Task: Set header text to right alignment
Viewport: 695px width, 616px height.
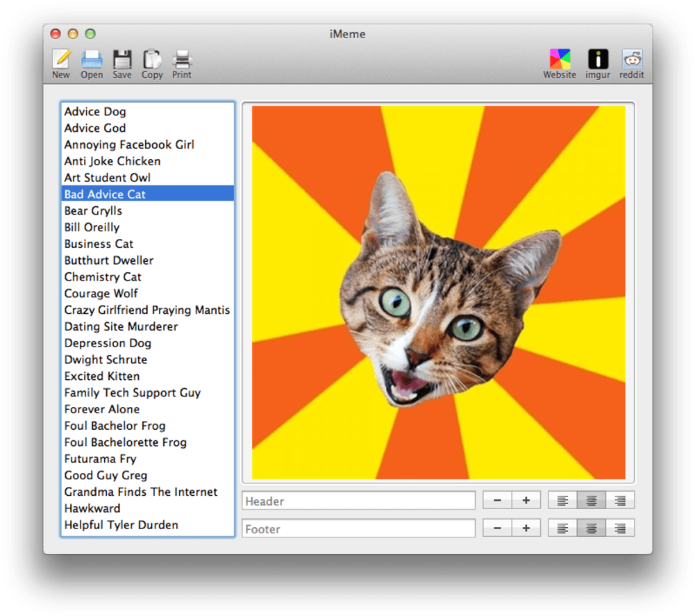Action: pyautogui.click(x=620, y=500)
